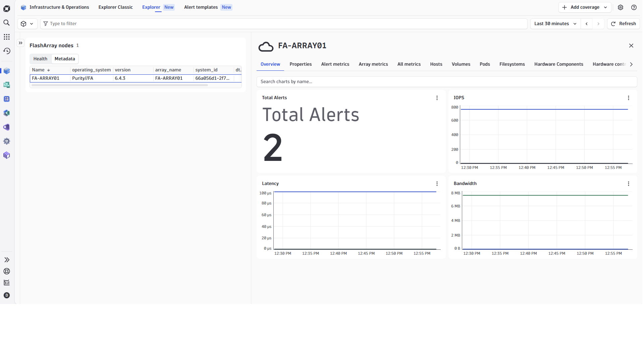Click the Refresh button
Image resolution: width=644 pixels, height=362 pixels.
tap(624, 24)
